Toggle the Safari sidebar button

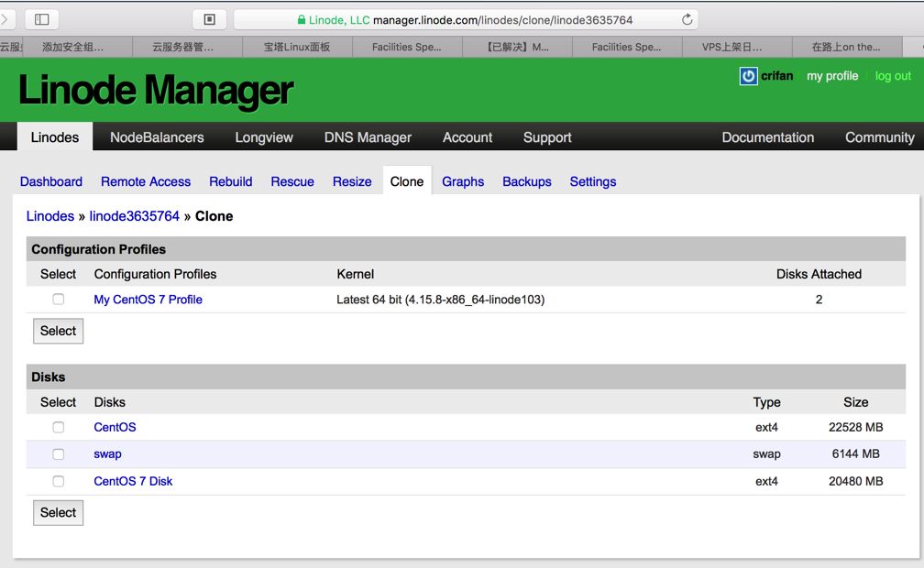point(42,19)
